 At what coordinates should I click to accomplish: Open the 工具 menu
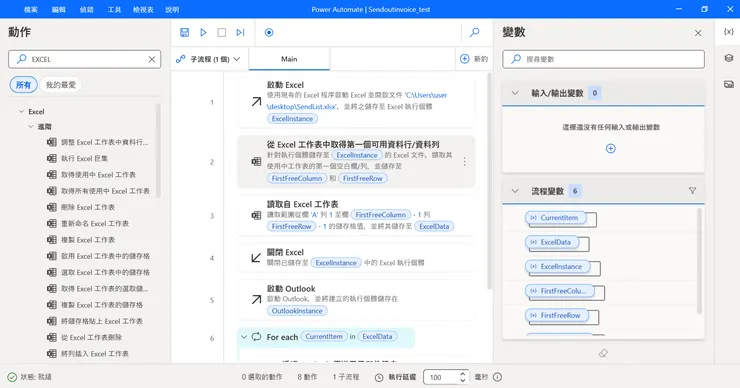tap(115, 9)
